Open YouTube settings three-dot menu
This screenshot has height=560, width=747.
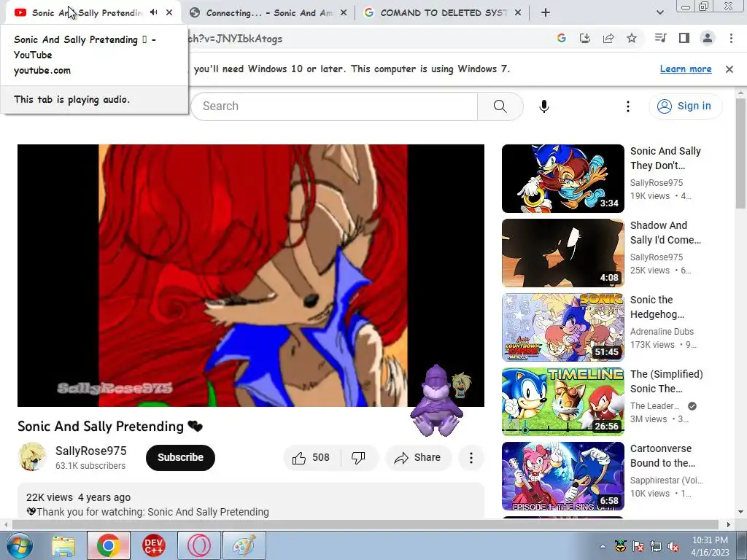point(628,106)
